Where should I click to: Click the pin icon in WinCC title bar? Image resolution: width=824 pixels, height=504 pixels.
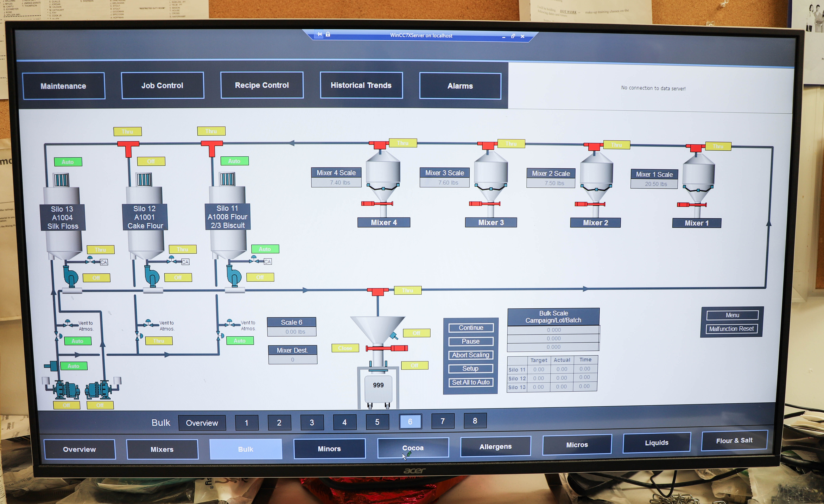coord(319,34)
